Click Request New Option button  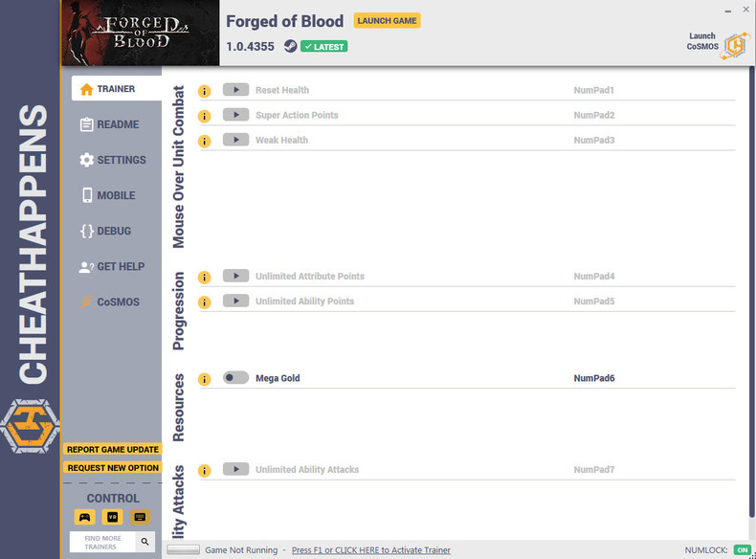(x=113, y=468)
